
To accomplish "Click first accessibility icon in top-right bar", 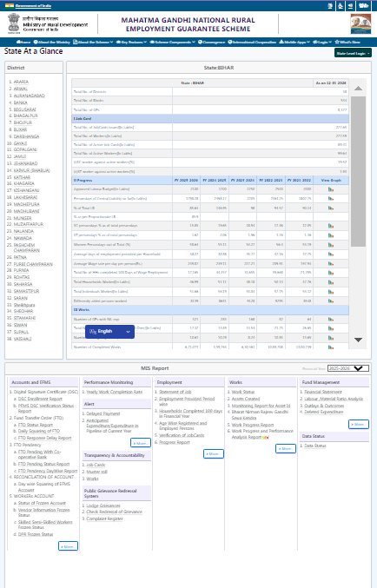I will click(330, 5).
